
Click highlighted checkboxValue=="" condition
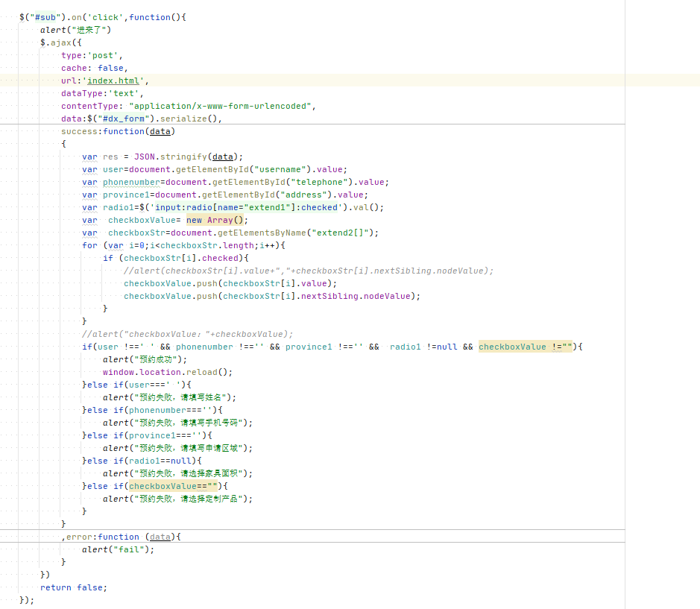173,486
